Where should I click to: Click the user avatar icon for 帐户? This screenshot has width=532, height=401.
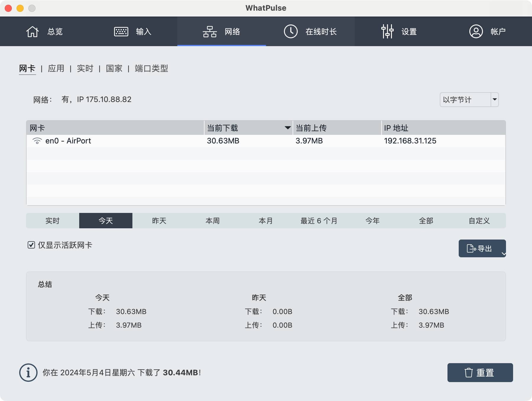coord(476,31)
